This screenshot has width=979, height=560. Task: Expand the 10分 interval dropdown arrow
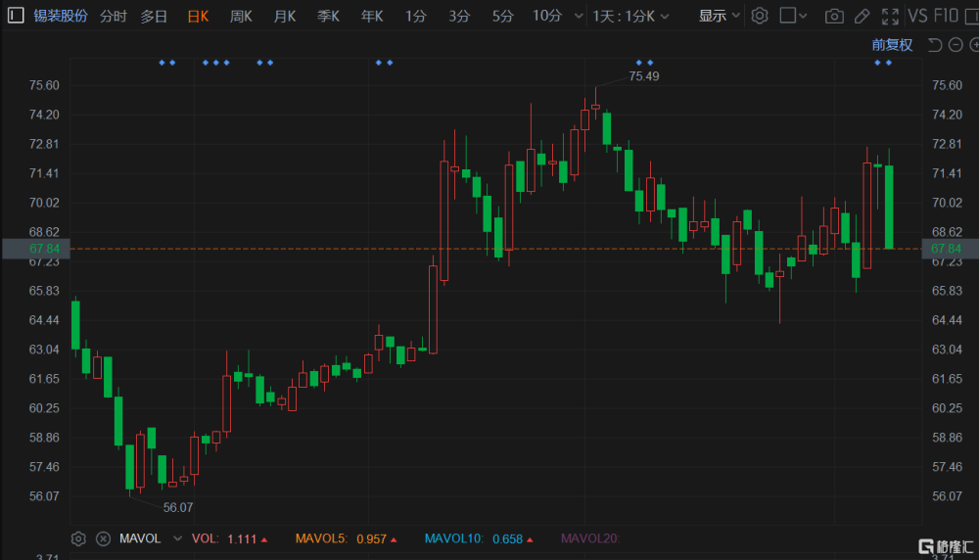(x=579, y=16)
